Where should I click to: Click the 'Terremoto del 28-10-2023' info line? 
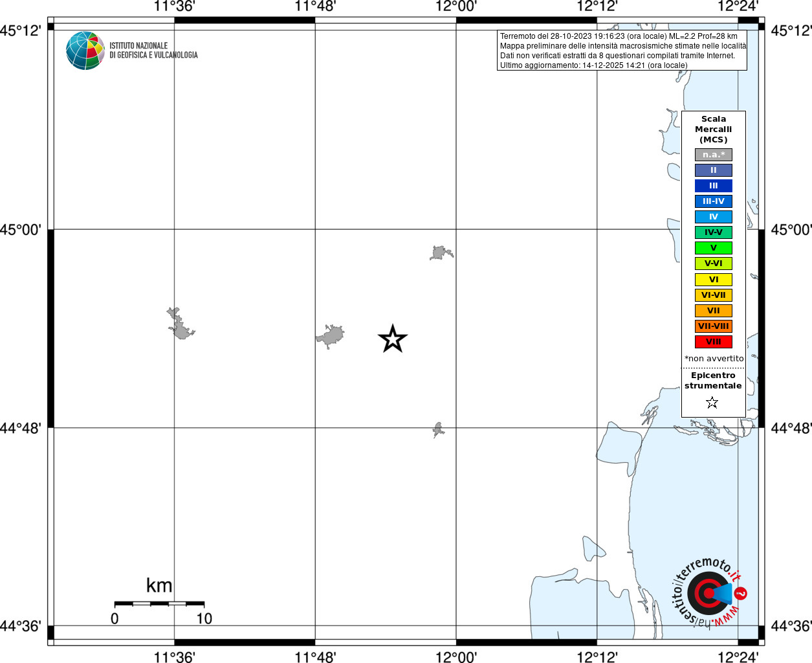coord(619,36)
